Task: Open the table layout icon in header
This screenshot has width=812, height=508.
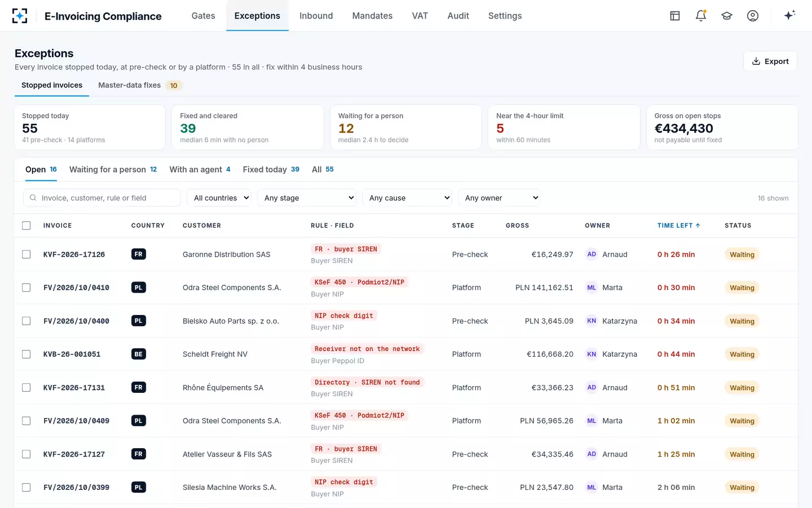Action: click(675, 16)
